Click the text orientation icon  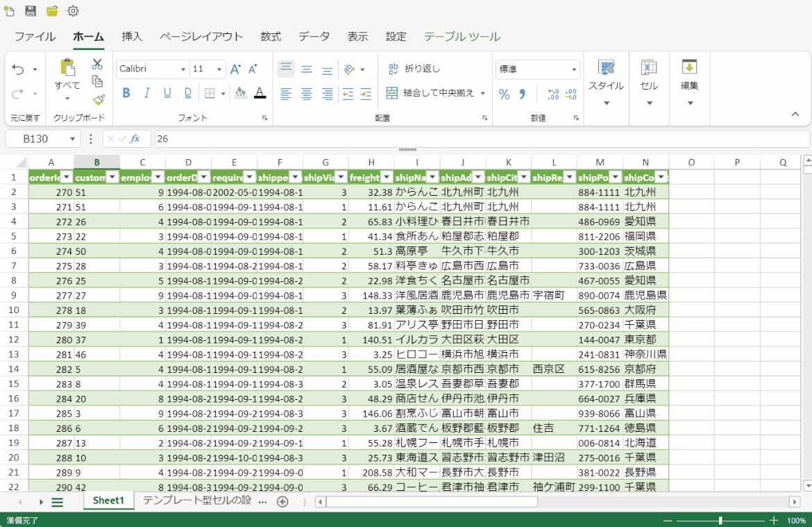tap(350, 69)
